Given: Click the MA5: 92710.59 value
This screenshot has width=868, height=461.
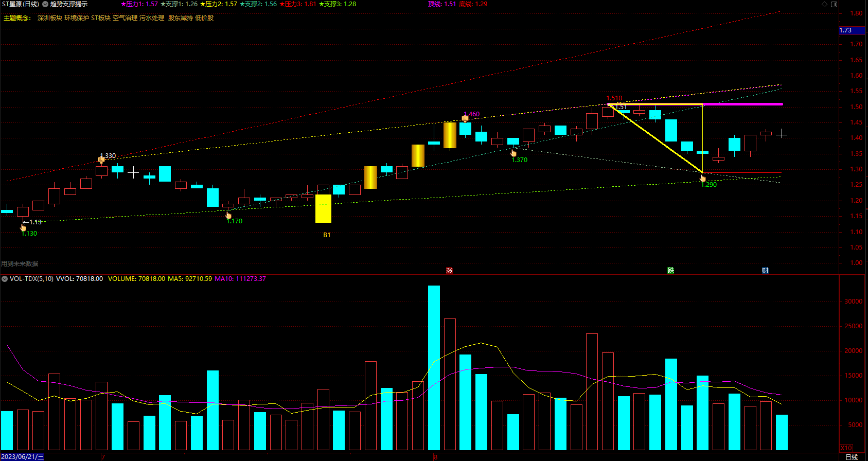Looking at the screenshot, I should click(x=190, y=279).
